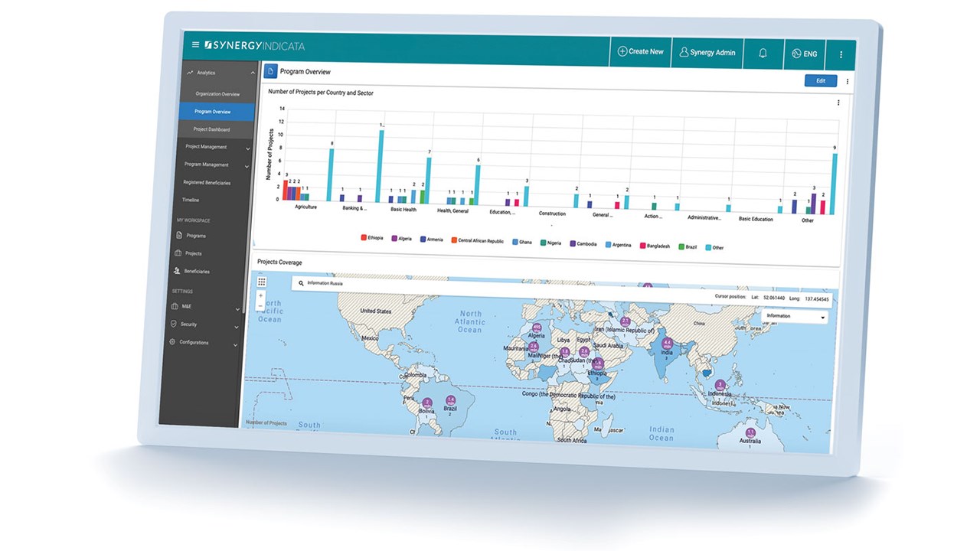The image size is (980, 551).
Task: Click the Edit button
Action: pos(821,80)
